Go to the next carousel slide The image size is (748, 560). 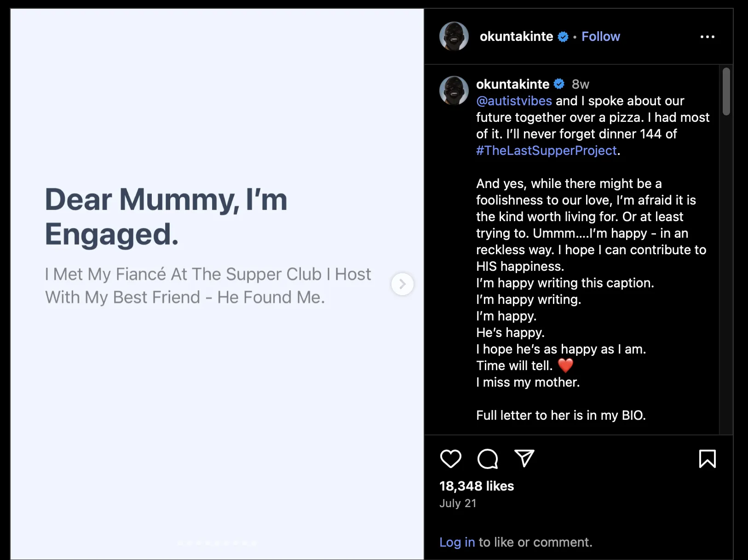(x=403, y=284)
